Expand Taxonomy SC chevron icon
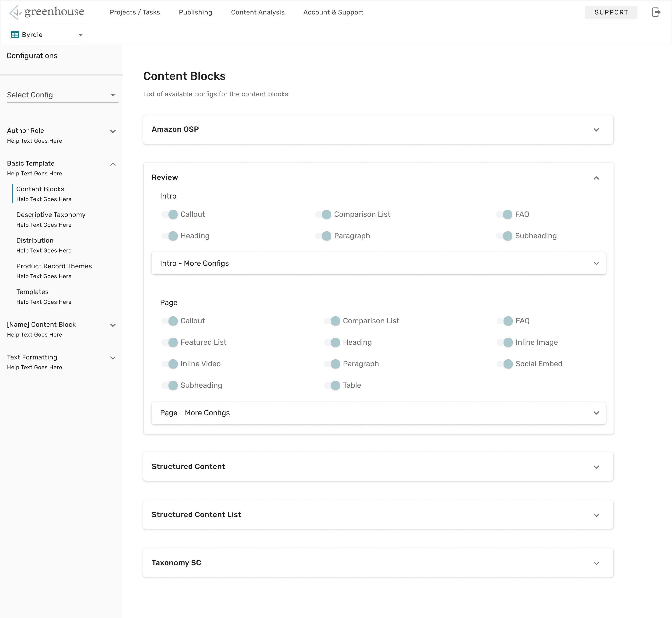 [596, 563]
